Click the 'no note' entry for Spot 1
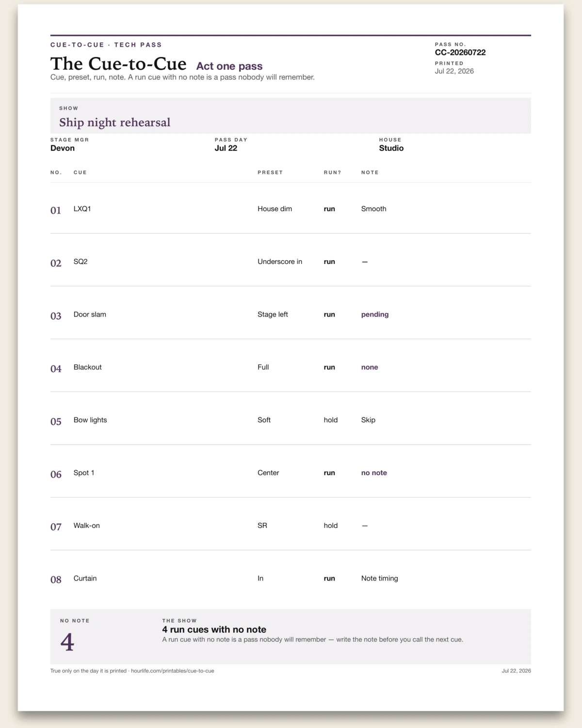 pyautogui.click(x=374, y=473)
